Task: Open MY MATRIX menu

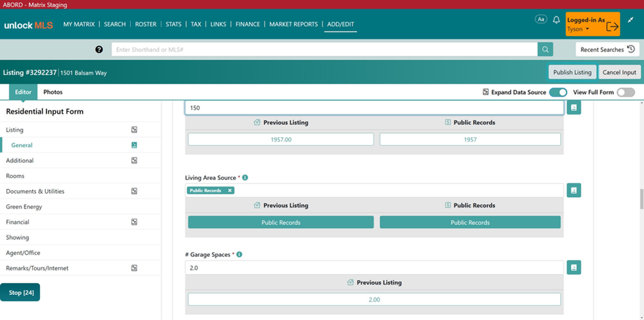Action: tap(79, 24)
